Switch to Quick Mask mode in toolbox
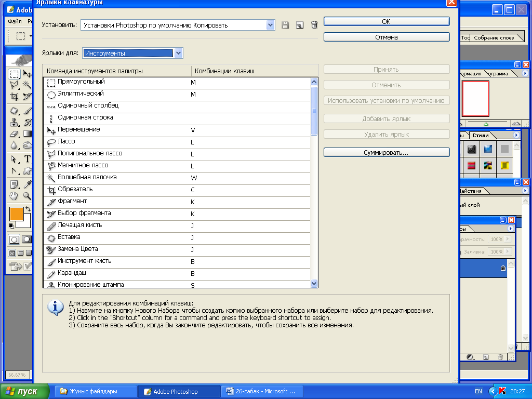The image size is (532, 399). [x=27, y=240]
